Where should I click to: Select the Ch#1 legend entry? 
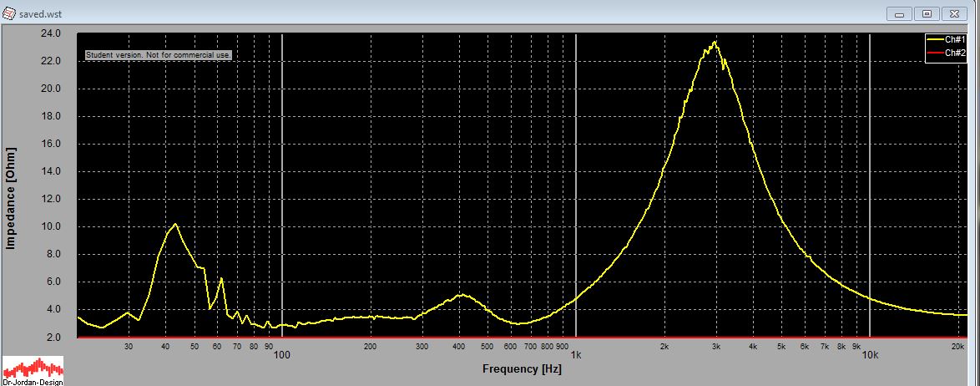pos(947,39)
